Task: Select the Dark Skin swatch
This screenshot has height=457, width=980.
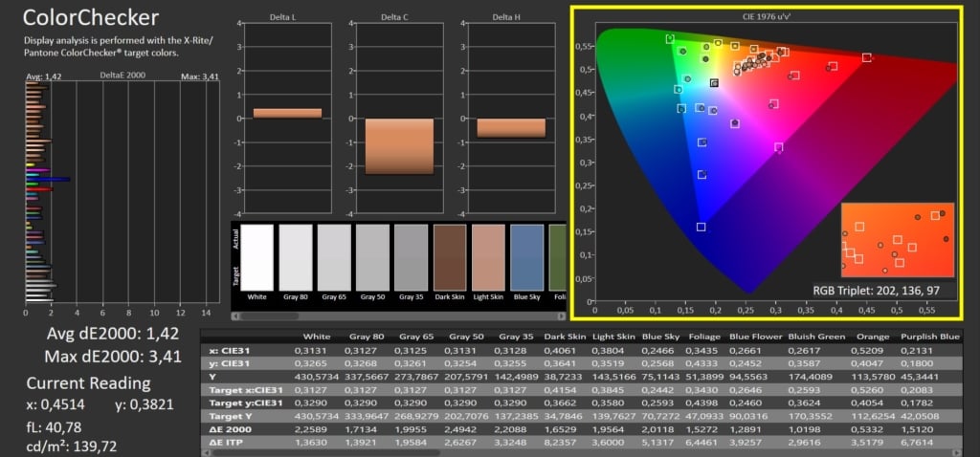Action: (x=450, y=258)
